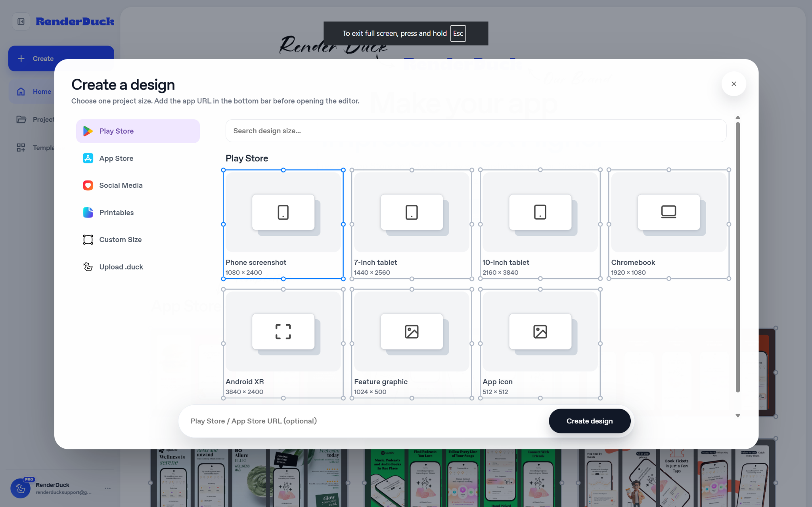
Task: Select the Feature graphic label
Action: tap(381, 382)
